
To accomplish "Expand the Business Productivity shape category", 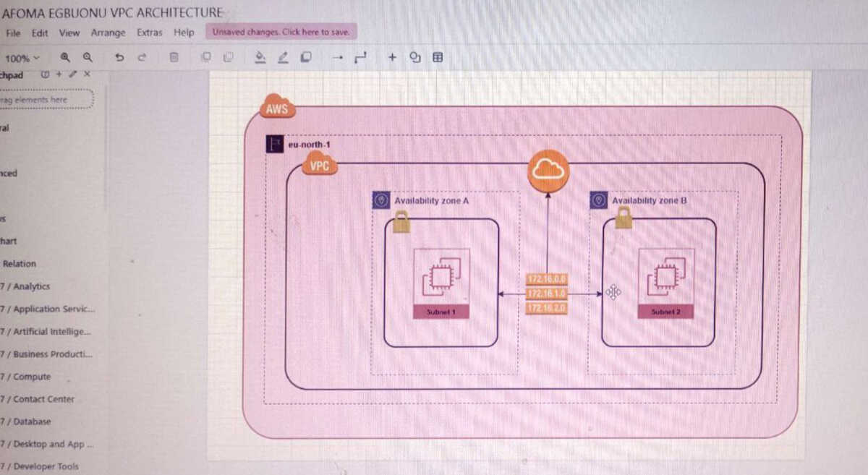I will [46, 354].
